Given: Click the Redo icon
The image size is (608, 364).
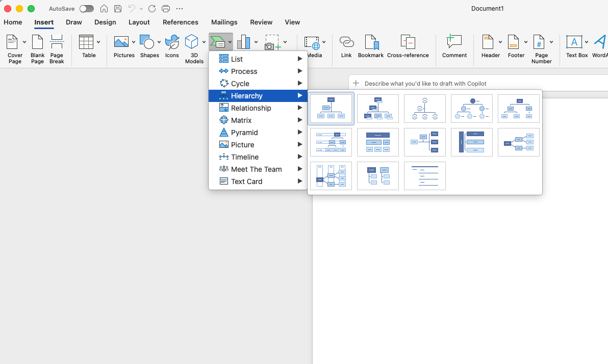Looking at the screenshot, I should [x=152, y=9].
